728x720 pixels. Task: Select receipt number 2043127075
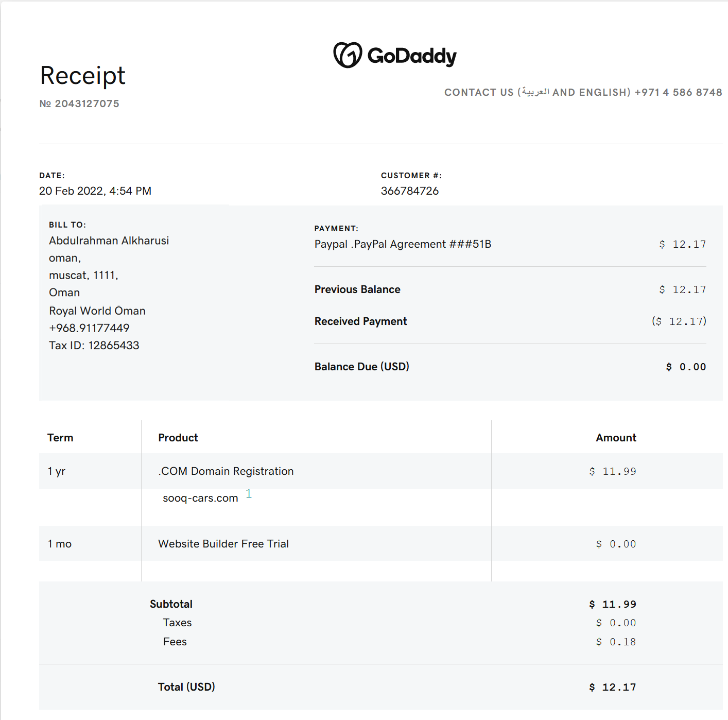[x=86, y=104]
